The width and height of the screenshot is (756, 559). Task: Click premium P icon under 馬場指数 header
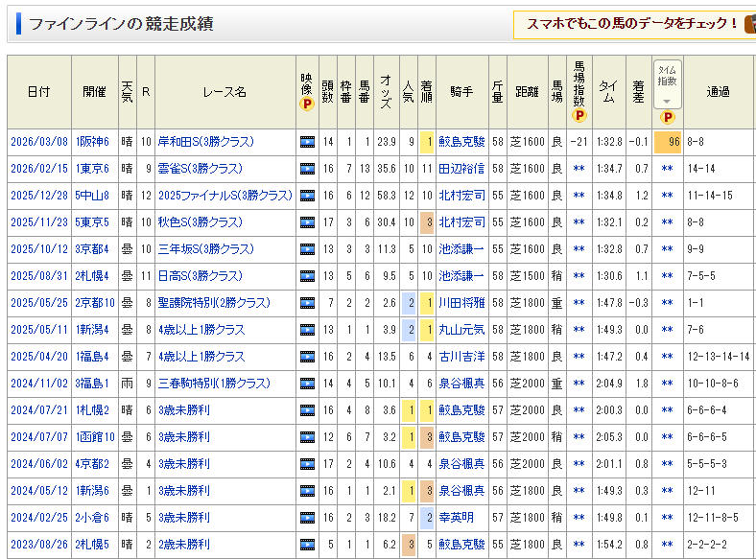click(x=579, y=116)
